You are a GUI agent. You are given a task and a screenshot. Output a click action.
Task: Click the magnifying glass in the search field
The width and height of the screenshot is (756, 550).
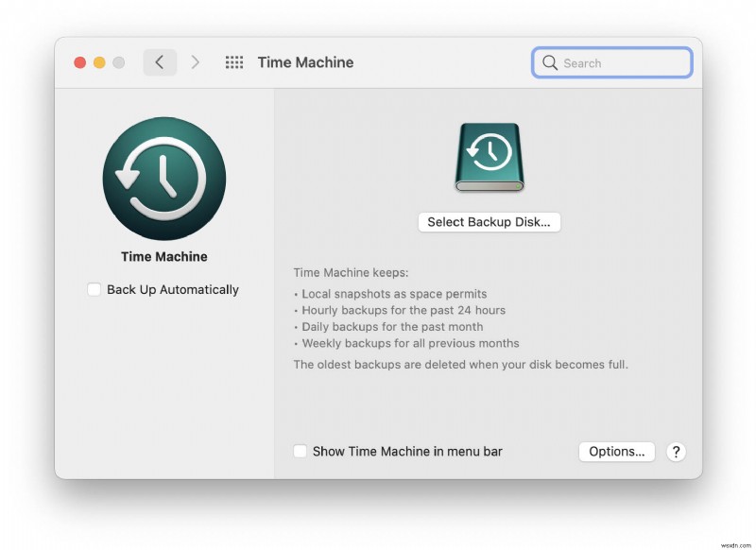[x=550, y=62]
